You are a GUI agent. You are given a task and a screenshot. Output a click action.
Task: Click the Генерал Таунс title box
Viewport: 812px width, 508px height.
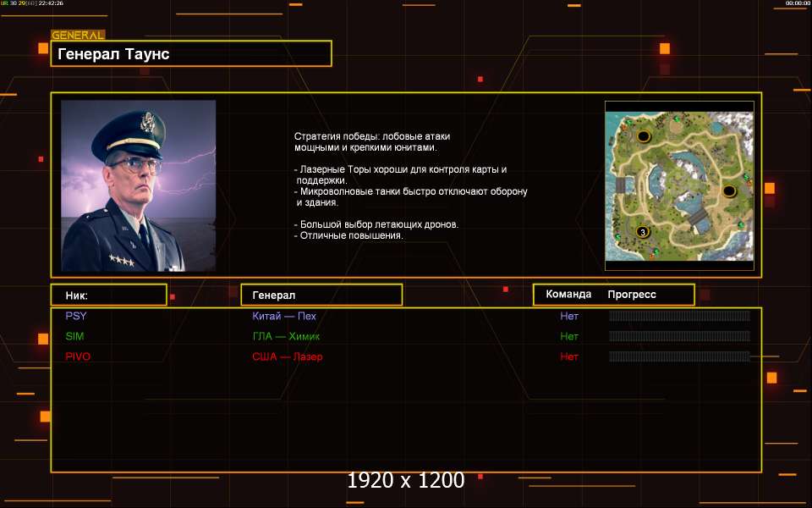pyautogui.click(x=191, y=53)
